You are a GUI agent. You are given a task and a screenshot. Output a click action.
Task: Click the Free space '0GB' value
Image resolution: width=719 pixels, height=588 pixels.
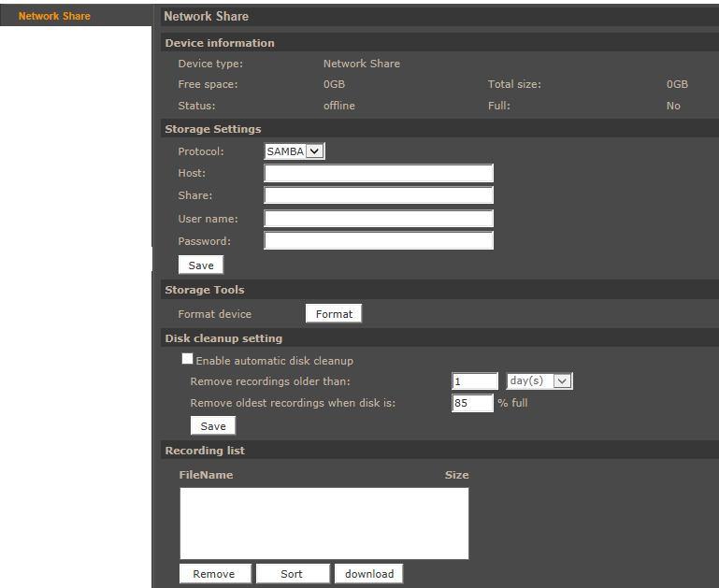(334, 84)
